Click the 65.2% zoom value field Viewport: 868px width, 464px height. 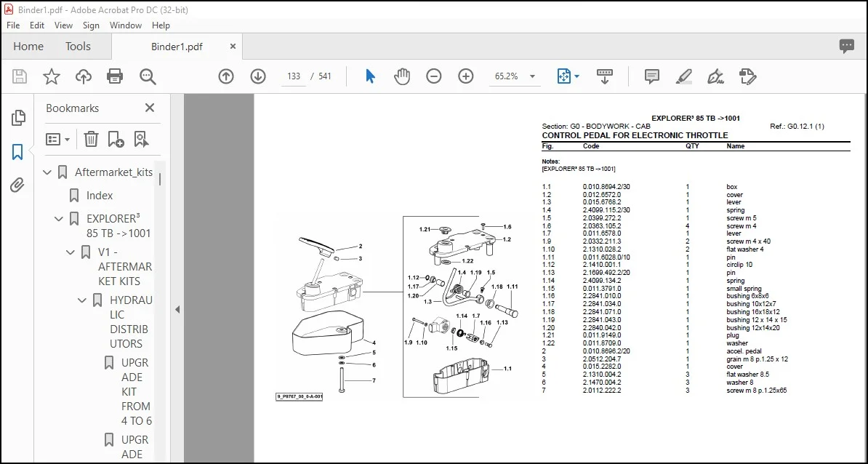(507, 76)
